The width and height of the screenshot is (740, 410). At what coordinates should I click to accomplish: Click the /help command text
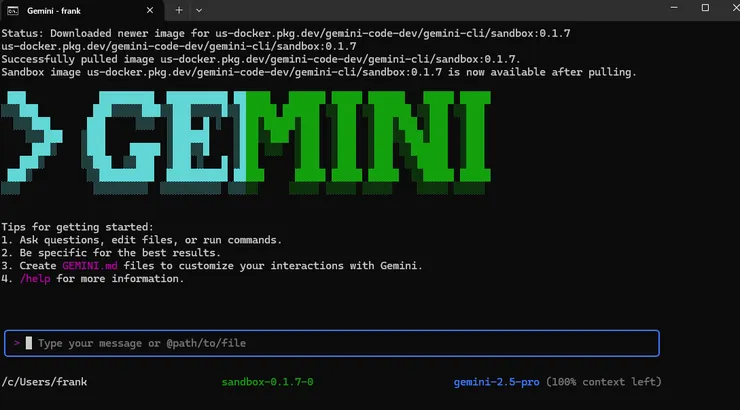point(35,278)
